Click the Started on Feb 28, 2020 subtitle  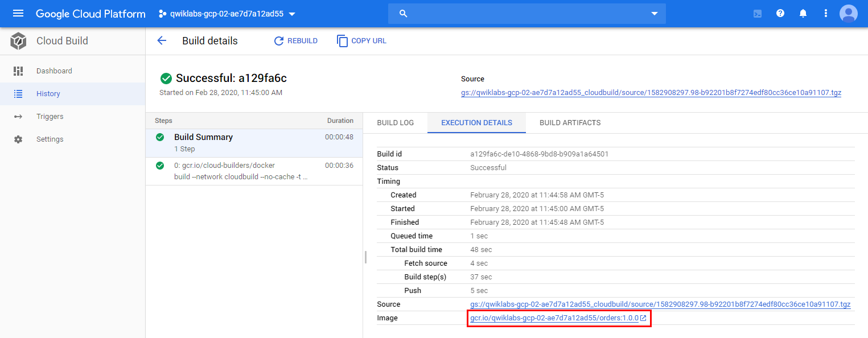pos(221,93)
